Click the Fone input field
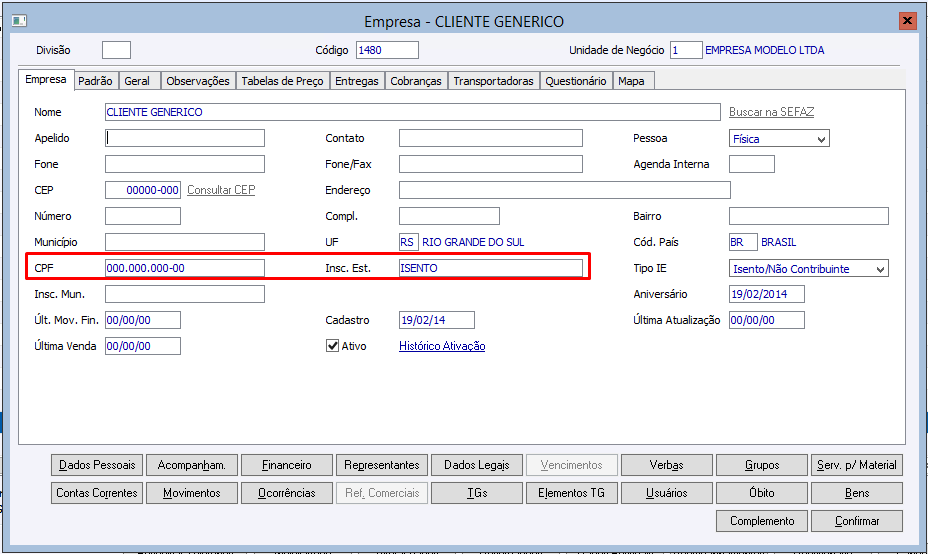The image size is (928, 554). 185,164
